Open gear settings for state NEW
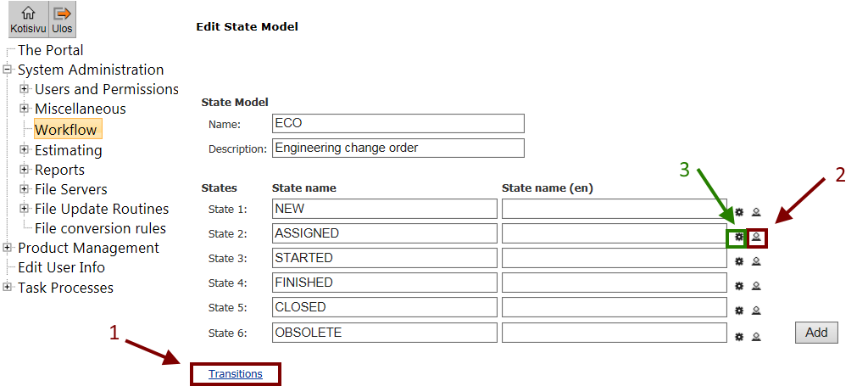868x392 pixels. tap(739, 212)
